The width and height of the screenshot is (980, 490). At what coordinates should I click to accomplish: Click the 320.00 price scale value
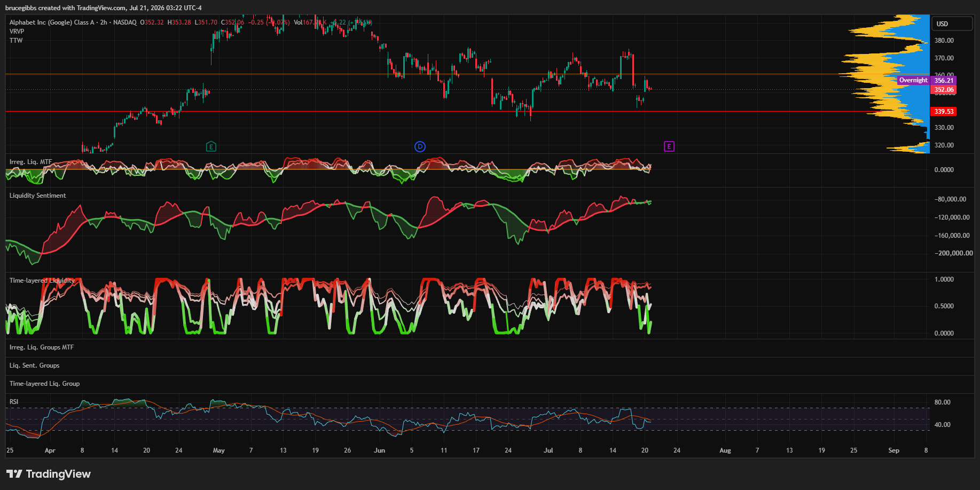pyautogui.click(x=944, y=145)
